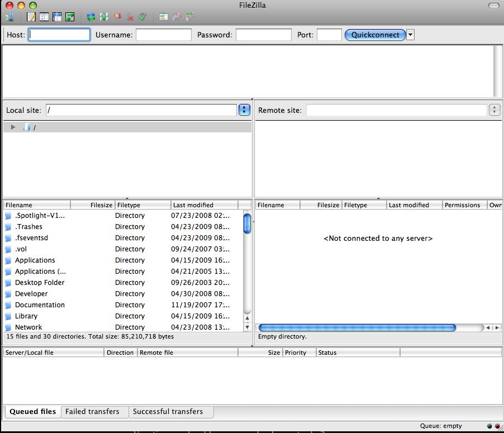Focus the Username input field

164,35
